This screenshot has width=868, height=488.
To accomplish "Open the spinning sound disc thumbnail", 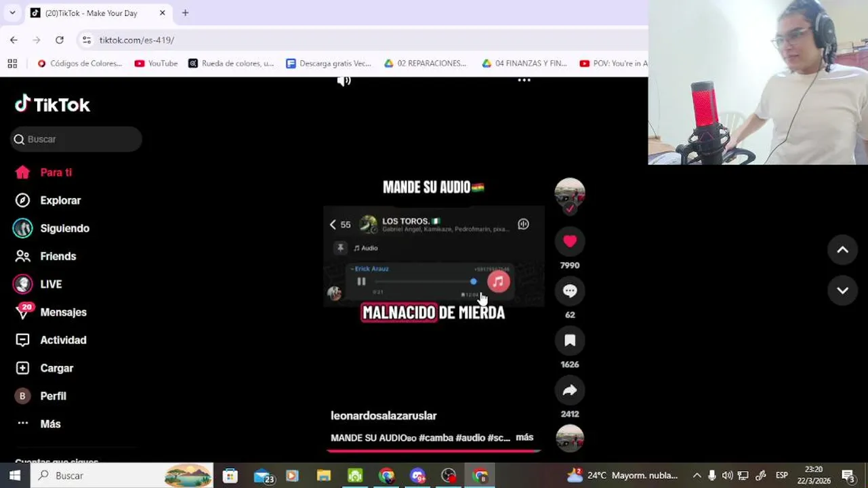I will [x=570, y=438].
